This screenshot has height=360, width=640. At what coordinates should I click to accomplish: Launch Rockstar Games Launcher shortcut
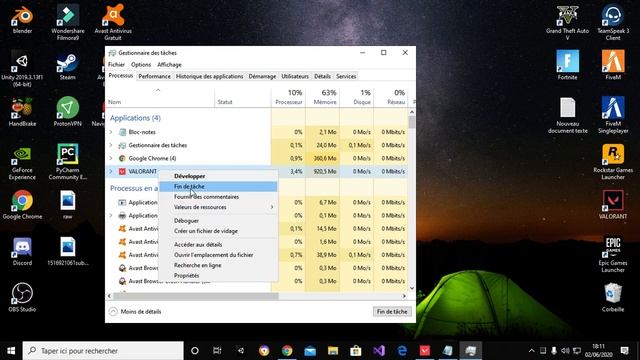613,162
